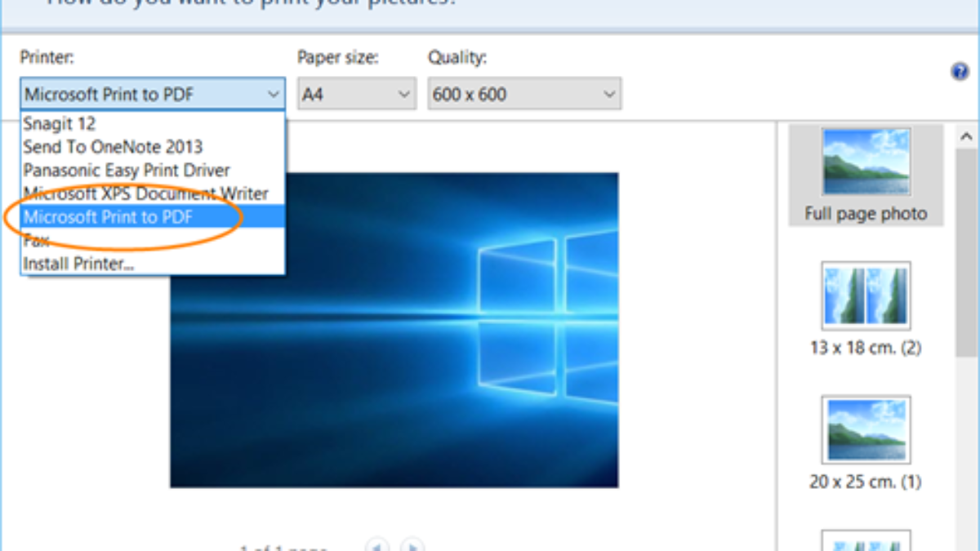Image resolution: width=980 pixels, height=551 pixels.
Task: Click the Full page photo label
Action: (x=866, y=214)
